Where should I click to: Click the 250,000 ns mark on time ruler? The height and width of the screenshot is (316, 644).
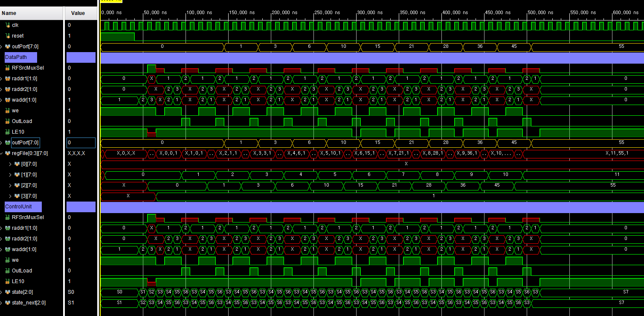(x=327, y=13)
